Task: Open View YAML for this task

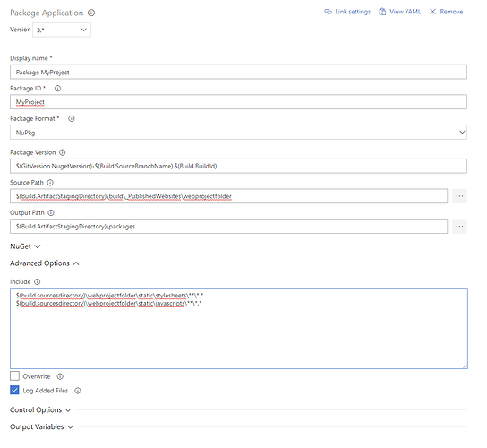Action: point(400,12)
